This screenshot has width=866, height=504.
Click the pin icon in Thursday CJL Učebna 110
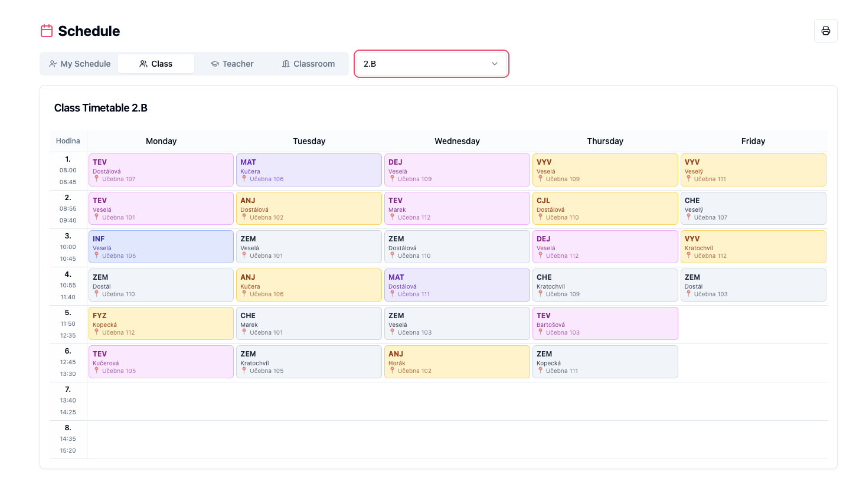[x=540, y=217]
